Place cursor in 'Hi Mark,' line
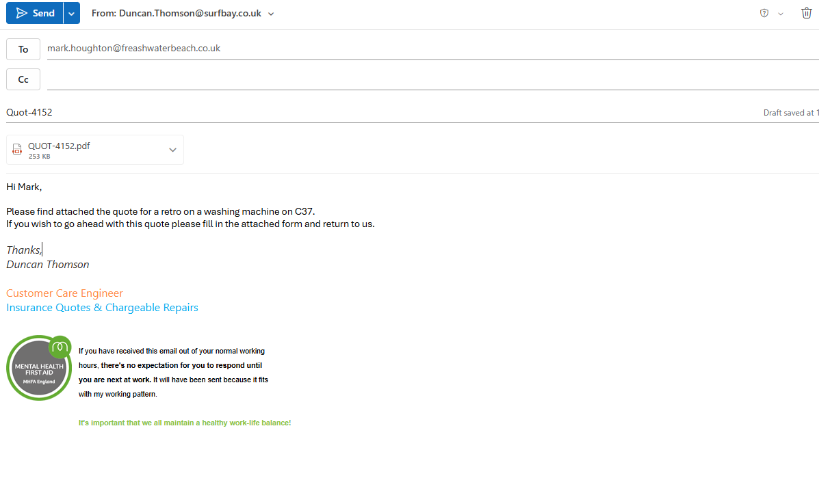 24,187
